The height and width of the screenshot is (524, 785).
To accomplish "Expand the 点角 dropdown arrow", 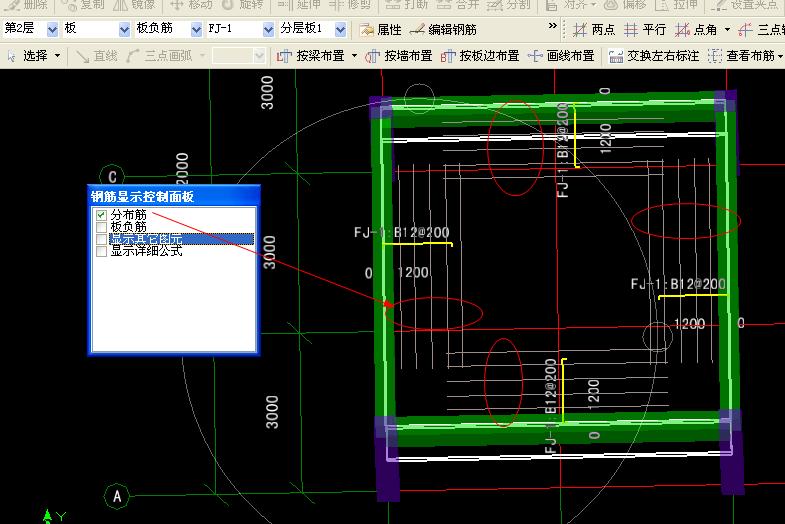I will tap(727, 30).
